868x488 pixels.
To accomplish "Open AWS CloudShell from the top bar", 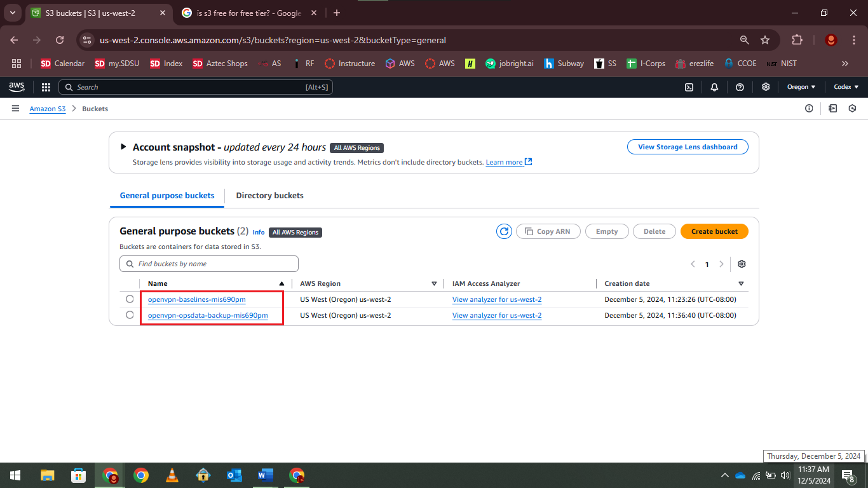I will click(x=689, y=87).
